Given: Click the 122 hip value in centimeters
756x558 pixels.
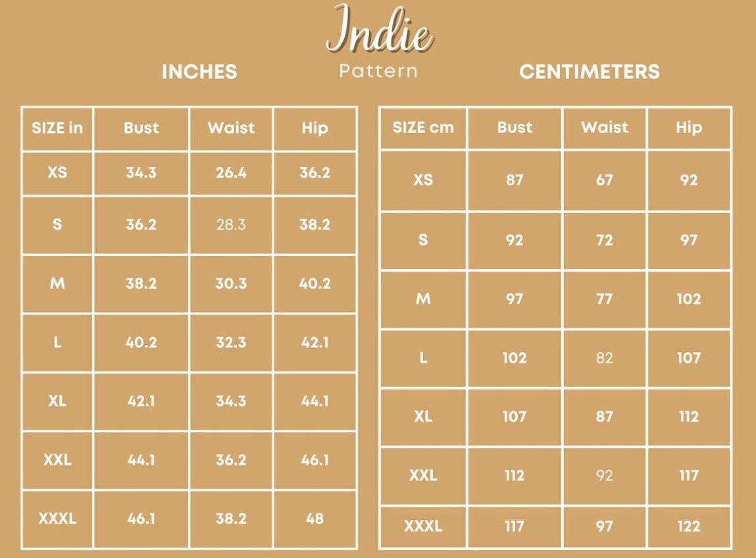Looking at the screenshot, I should coord(688,526).
